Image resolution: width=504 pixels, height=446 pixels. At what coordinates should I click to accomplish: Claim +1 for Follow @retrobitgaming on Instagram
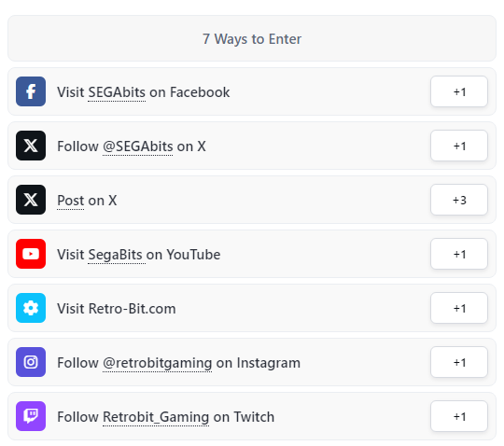click(459, 362)
